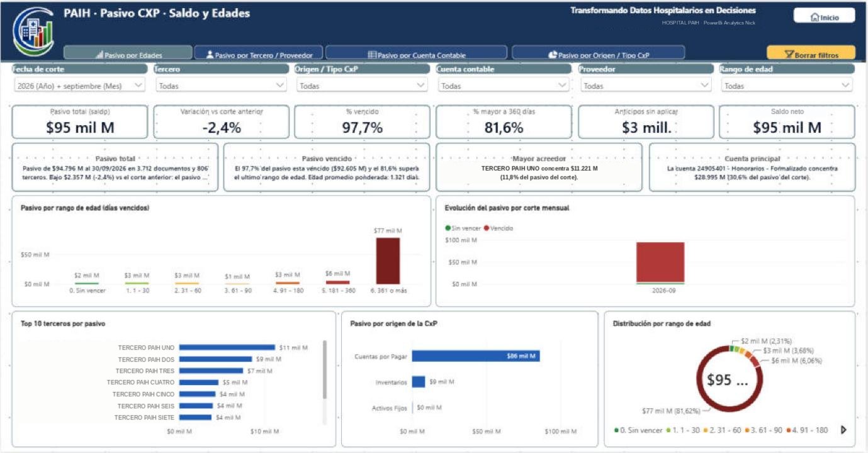Click the '1. 1 - 30' donut legend entry

682,430
